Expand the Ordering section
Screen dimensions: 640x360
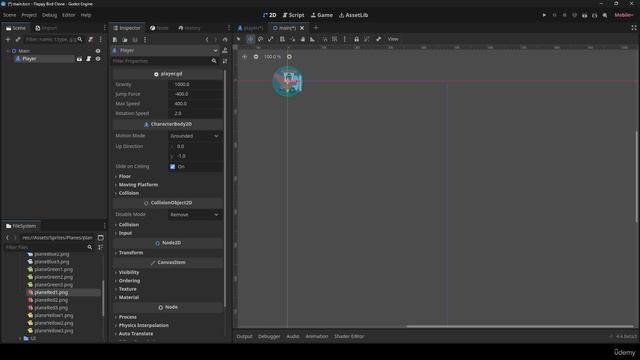click(x=129, y=280)
